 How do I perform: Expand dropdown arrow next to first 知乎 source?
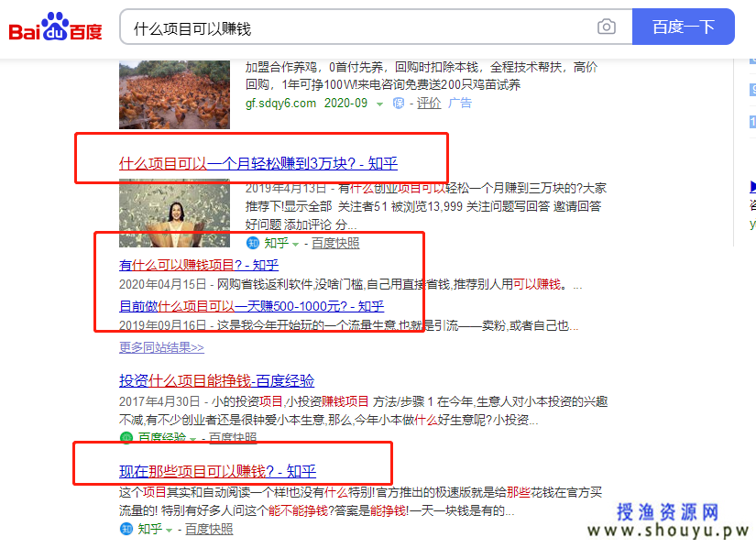pos(296,245)
